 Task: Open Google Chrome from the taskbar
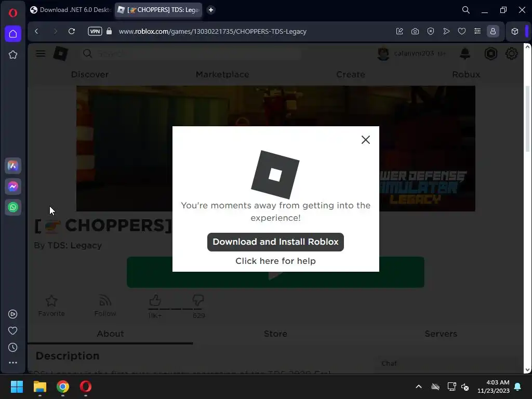tap(63, 387)
